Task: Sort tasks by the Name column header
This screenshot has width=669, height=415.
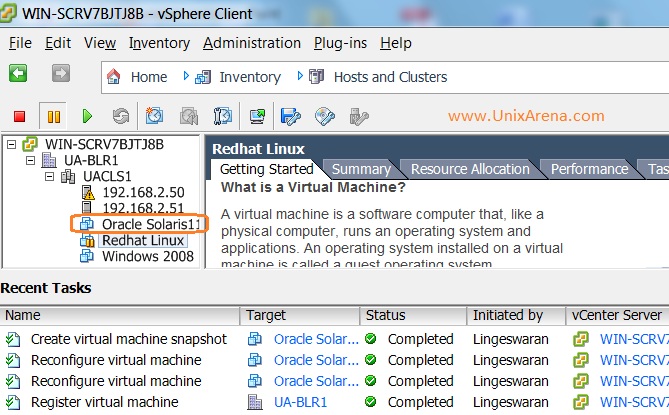Action: click(120, 315)
